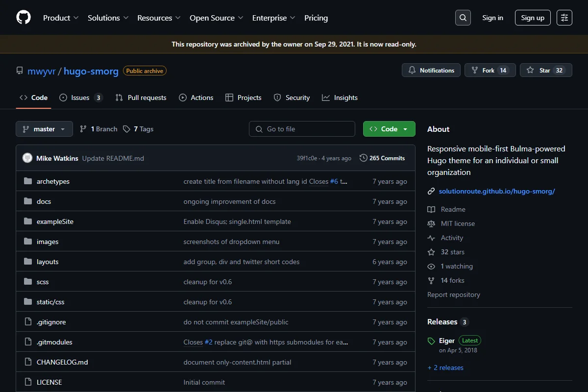
Task: Click the Notifications bell button
Action: coord(431,71)
